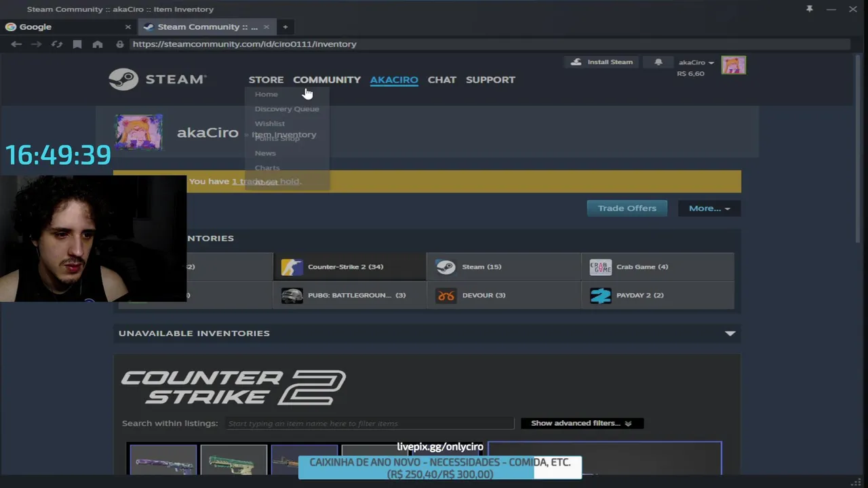868x488 pixels.
Task: Click the home icon beside the bookmark icon
Action: (98, 44)
